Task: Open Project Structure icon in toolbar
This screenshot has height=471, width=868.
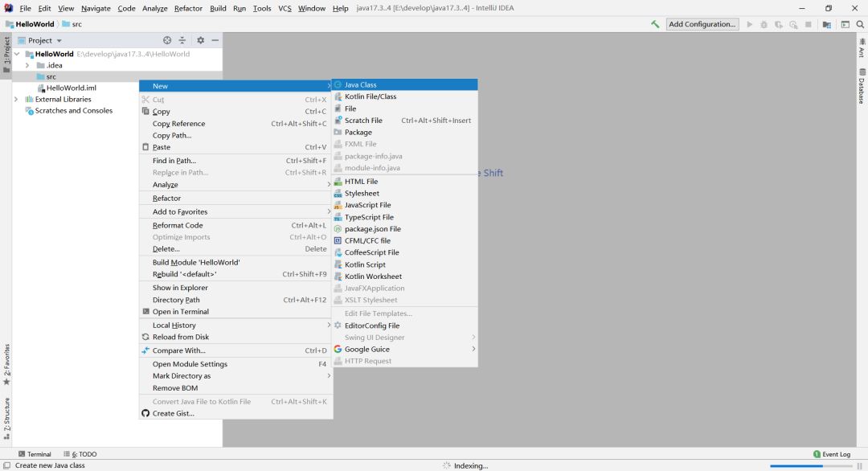Action: point(826,24)
